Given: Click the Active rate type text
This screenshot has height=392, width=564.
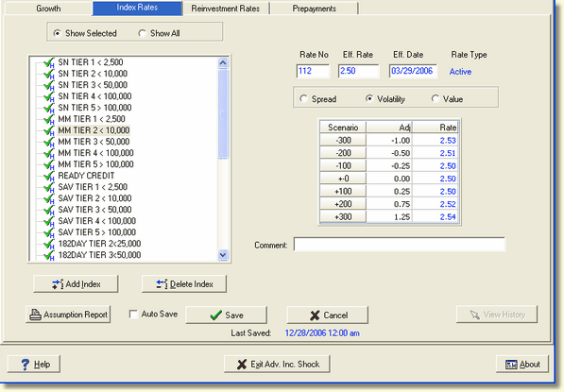Looking at the screenshot, I should pyautogui.click(x=460, y=72).
